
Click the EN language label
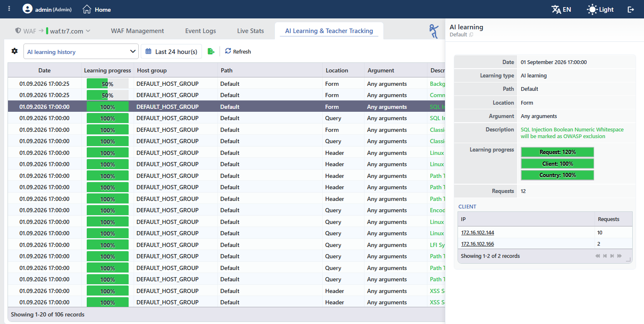pos(567,9)
